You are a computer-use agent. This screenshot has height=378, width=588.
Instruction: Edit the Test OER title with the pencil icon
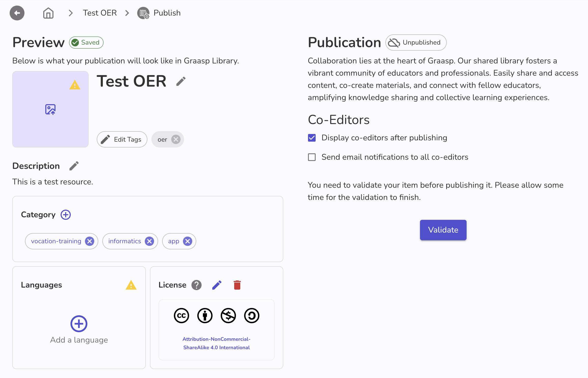(x=181, y=81)
